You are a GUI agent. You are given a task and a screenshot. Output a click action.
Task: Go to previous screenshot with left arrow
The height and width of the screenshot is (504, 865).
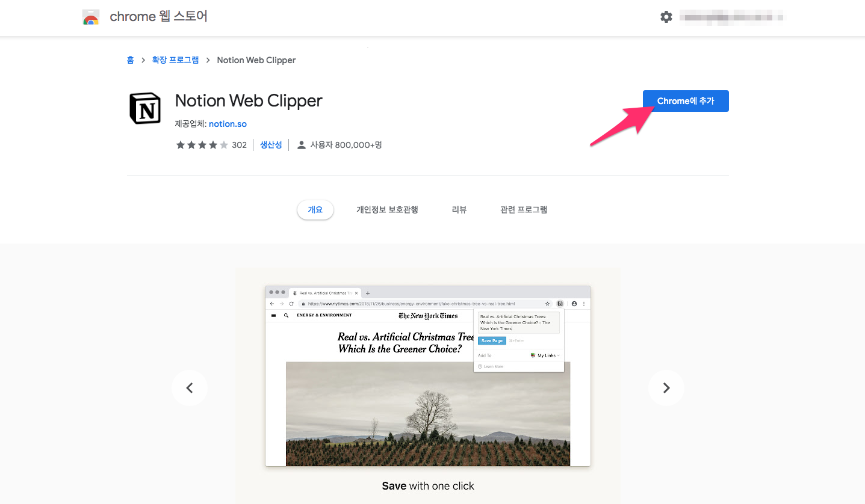(x=190, y=388)
